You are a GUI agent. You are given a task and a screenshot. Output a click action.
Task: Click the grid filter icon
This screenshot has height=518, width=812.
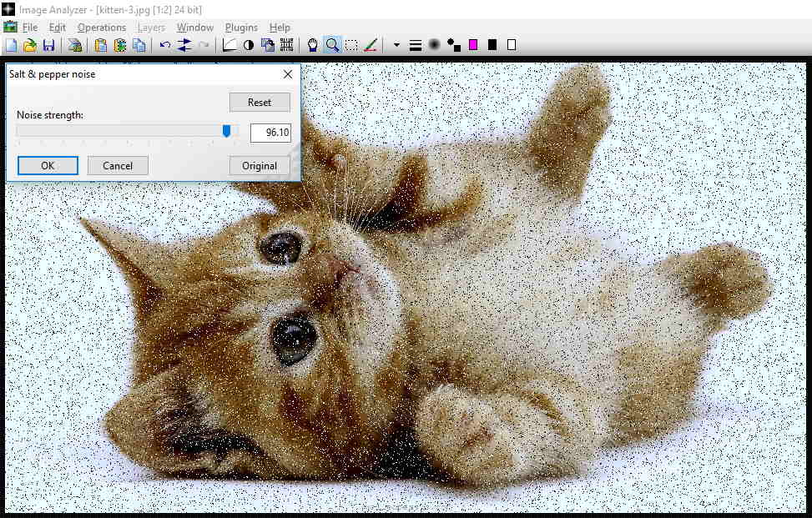(287, 46)
